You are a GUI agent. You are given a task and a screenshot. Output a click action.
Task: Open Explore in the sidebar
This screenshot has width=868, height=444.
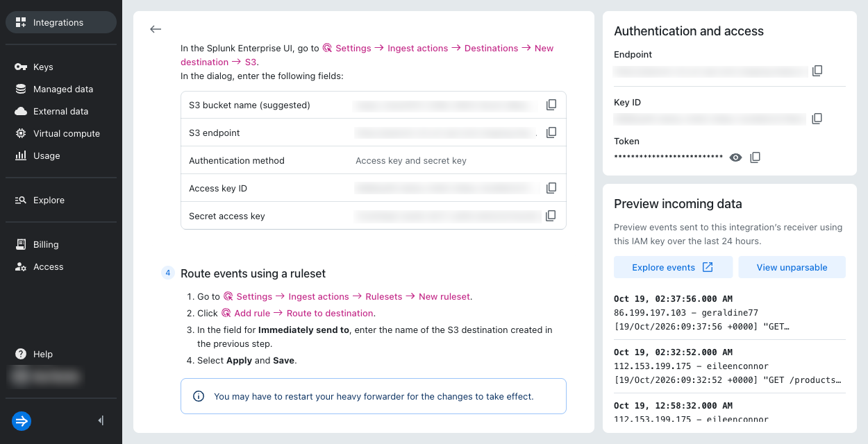click(x=61, y=200)
